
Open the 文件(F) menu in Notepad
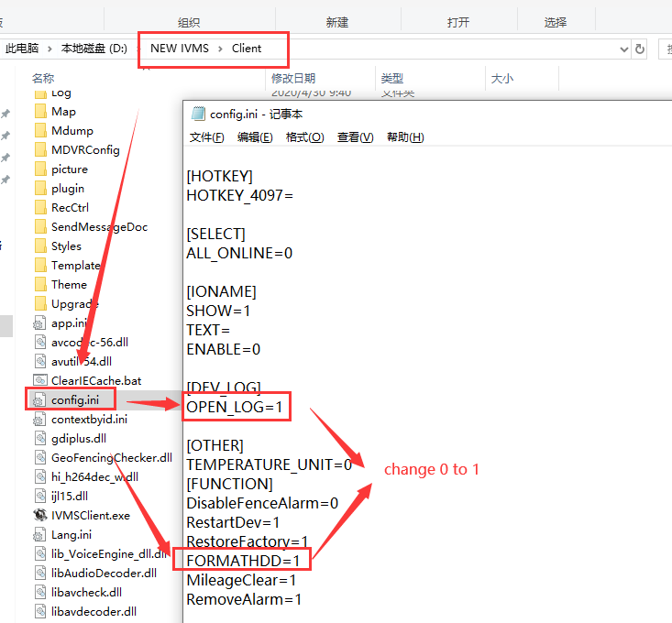(x=206, y=137)
